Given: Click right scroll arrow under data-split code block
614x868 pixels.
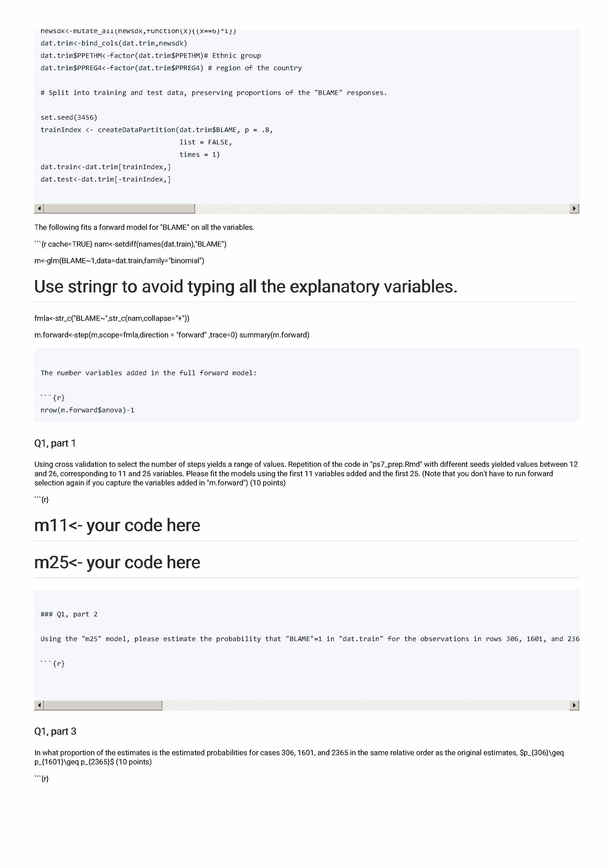Looking at the screenshot, I should 574,208.
